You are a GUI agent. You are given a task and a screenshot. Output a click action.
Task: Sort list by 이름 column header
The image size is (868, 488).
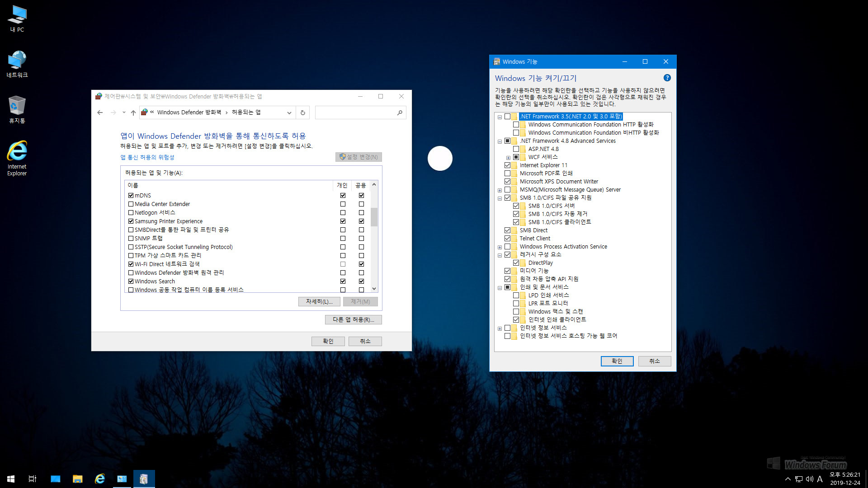pyautogui.click(x=229, y=185)
